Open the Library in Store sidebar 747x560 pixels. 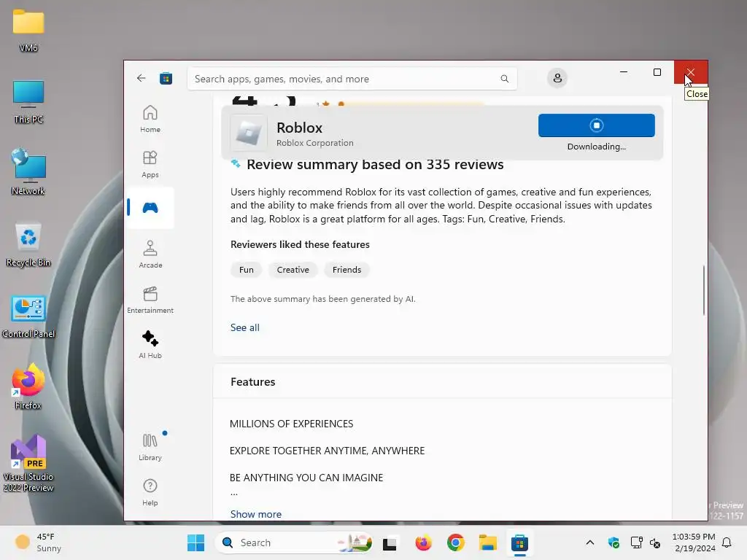(x=150, y=447)
